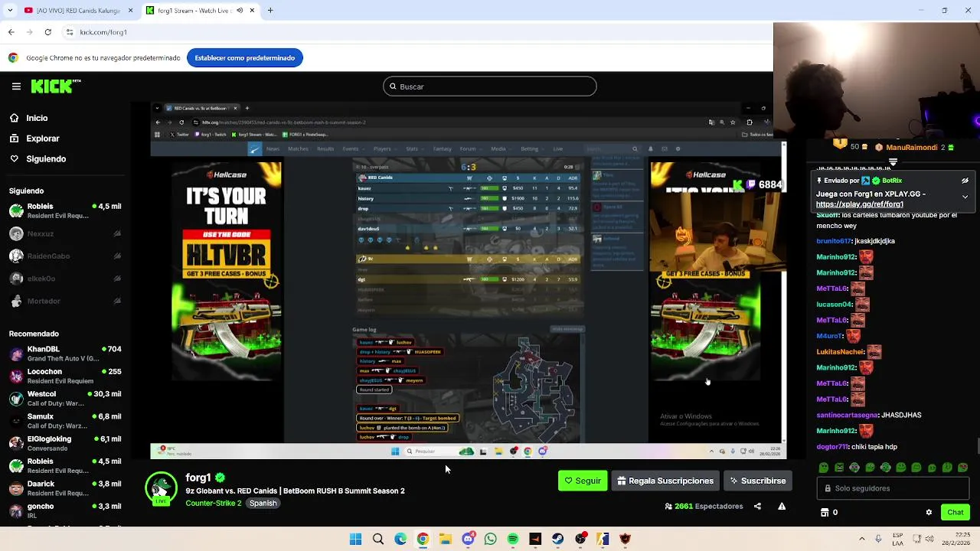Click forg1 streamer avatar

pos(161,489)
